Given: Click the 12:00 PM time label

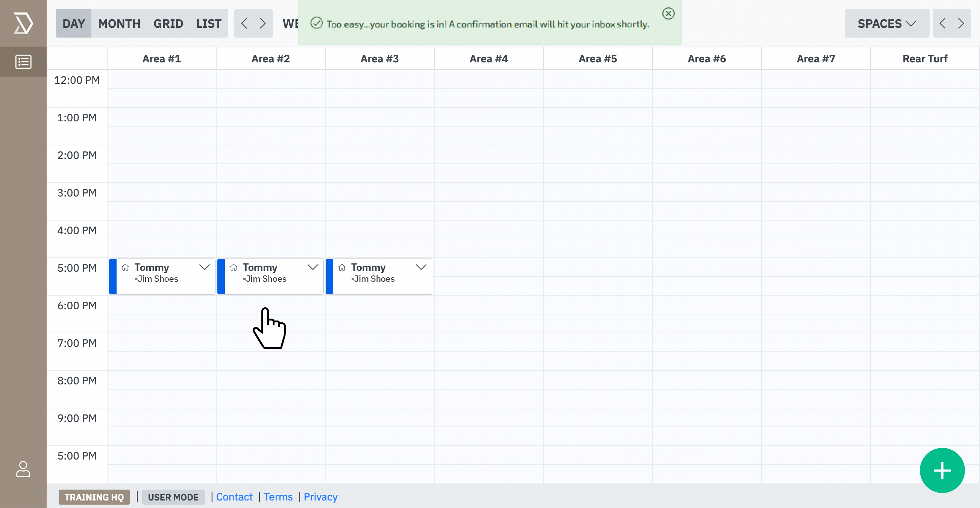Looking at the screenshot, I should [77, 80].
